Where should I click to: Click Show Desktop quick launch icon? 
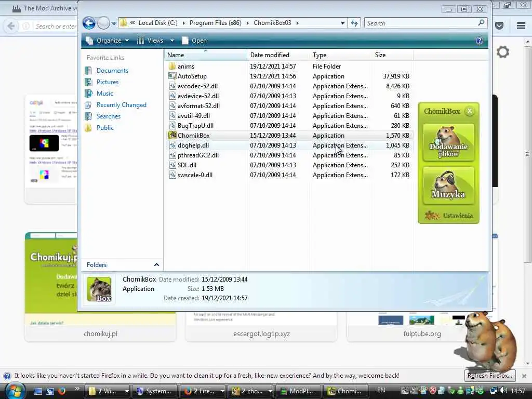point(37,391)
